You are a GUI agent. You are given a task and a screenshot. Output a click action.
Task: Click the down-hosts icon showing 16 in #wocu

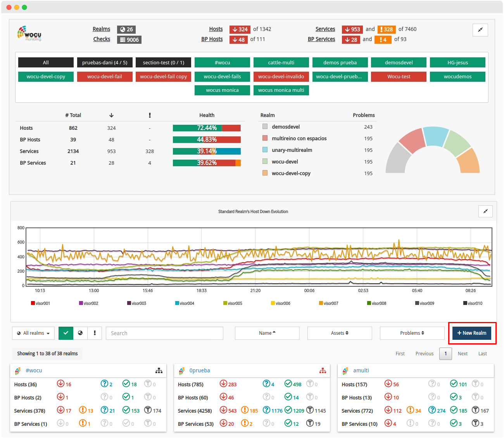60,384
